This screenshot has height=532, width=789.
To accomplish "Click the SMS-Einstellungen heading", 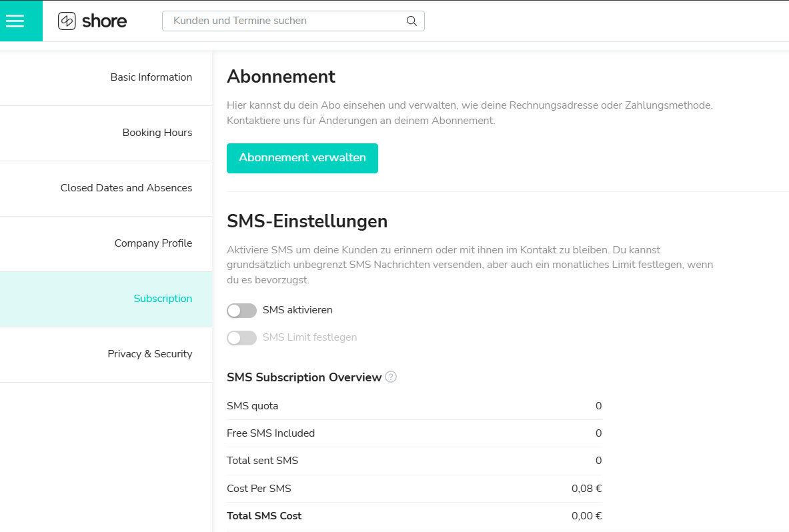I will 307,221.
